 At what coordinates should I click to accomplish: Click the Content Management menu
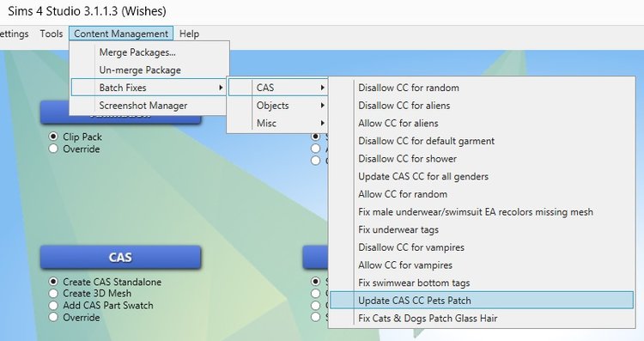coord(121,33)
